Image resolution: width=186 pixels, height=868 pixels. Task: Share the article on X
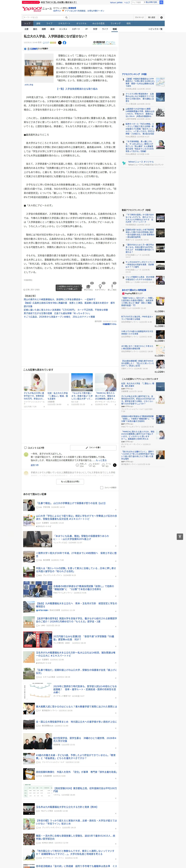tap(60, 43)
